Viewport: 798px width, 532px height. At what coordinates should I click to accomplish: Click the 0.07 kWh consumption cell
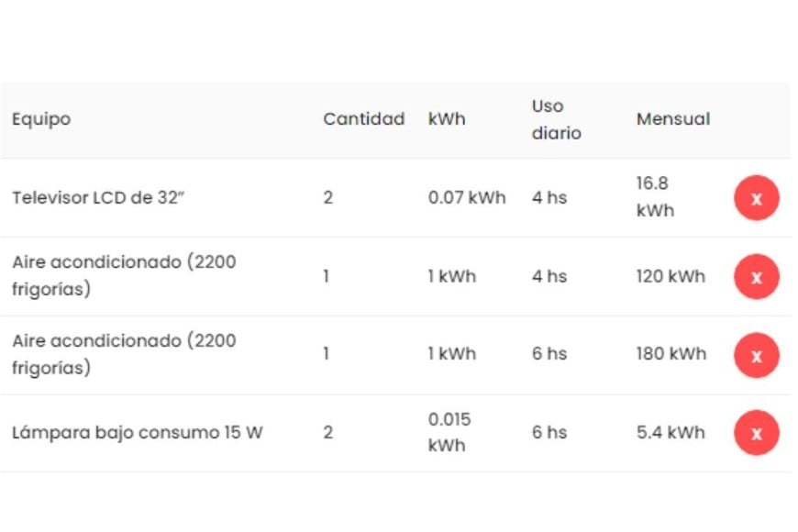click(466, 198)
